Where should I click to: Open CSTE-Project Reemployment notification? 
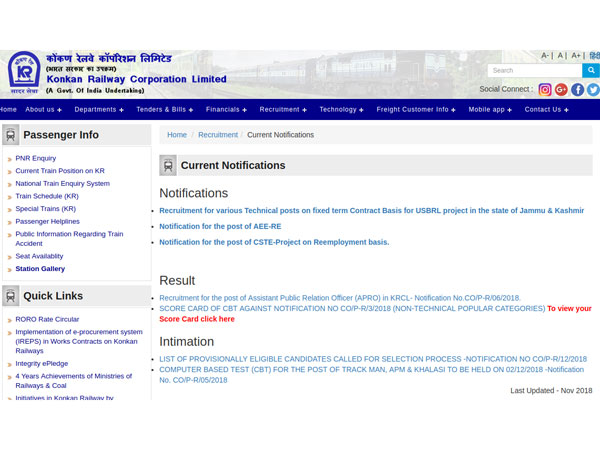(274, 242)
